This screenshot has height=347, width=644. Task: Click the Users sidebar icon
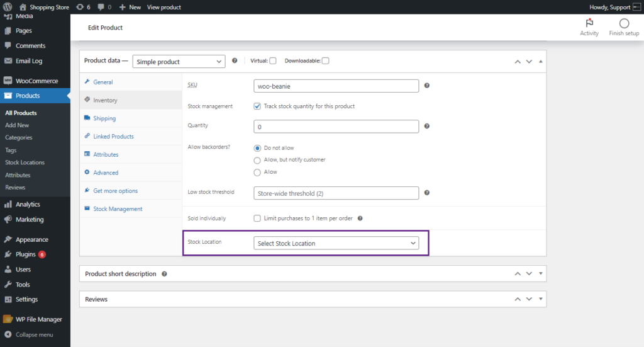pyautogui.click(x=8, y=270)
